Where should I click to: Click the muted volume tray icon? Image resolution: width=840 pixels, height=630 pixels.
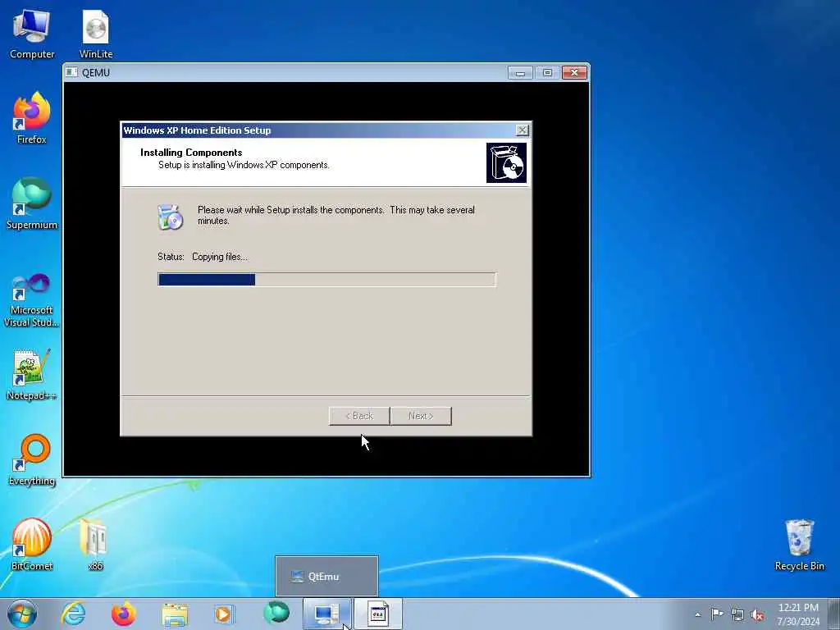[757, 614]
